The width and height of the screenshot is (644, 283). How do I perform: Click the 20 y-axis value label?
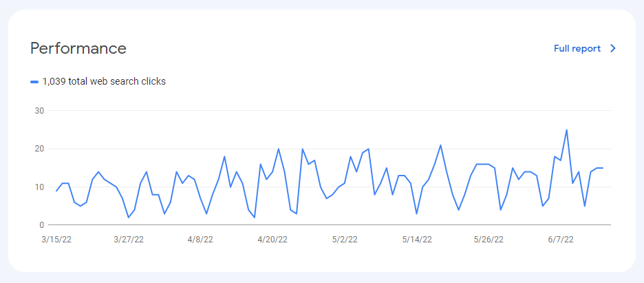click(x=40, y=149)
